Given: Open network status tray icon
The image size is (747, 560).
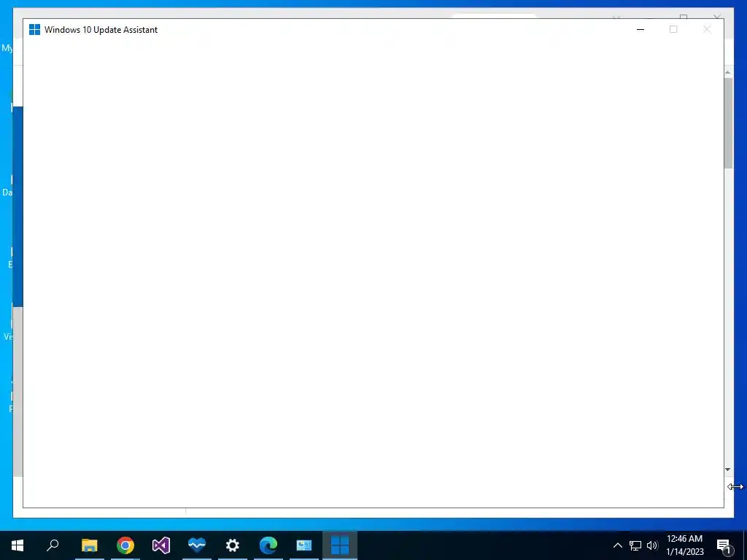Looking at the screenshot, I should (635, 545).
